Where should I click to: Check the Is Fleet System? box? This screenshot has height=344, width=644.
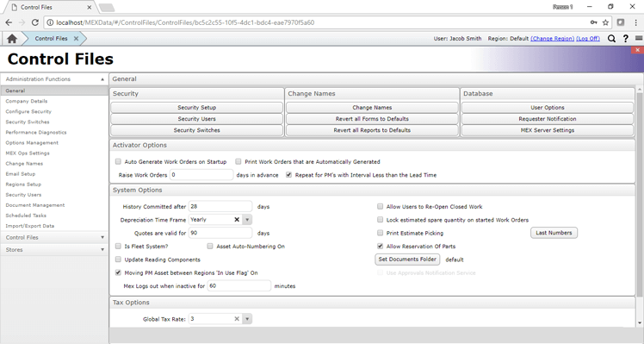(118, 246)
